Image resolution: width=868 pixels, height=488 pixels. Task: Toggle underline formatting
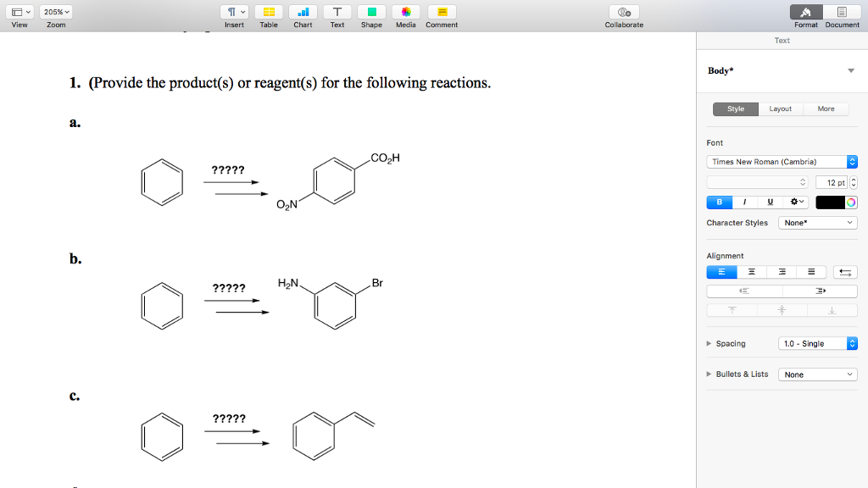pyautogui.click(x=770, y=202)
